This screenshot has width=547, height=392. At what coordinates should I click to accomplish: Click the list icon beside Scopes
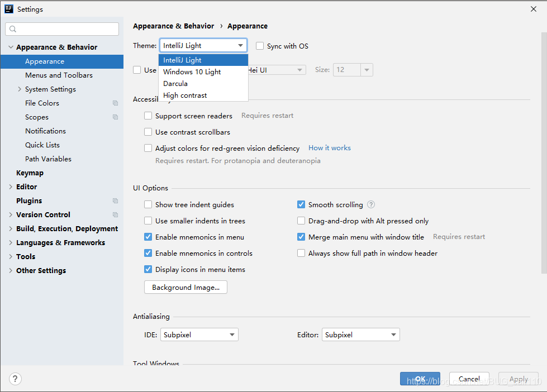tap(115, 117)
